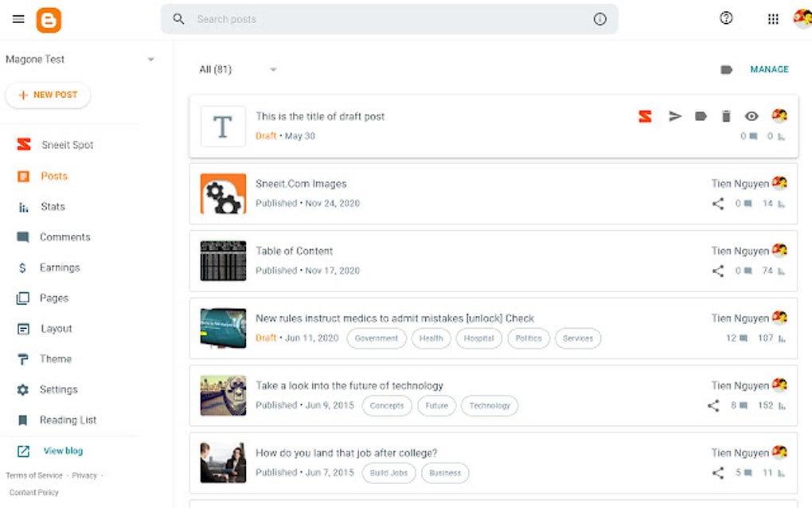Apply labels to the draft post
The width and height of the screenshot is (812, 508).
click(x=701, y=116)
